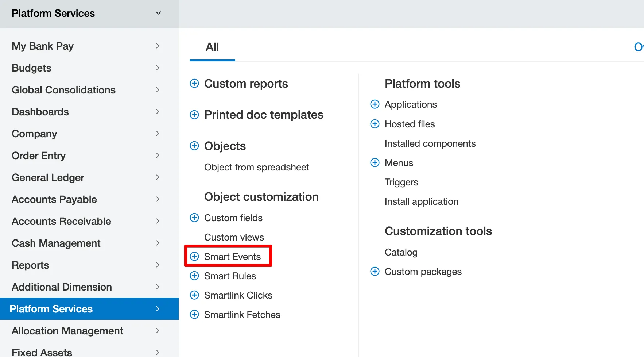This screenshot has height=357, width=644.
Task: Open the Budgets menu item
Action: pos(89,68)
